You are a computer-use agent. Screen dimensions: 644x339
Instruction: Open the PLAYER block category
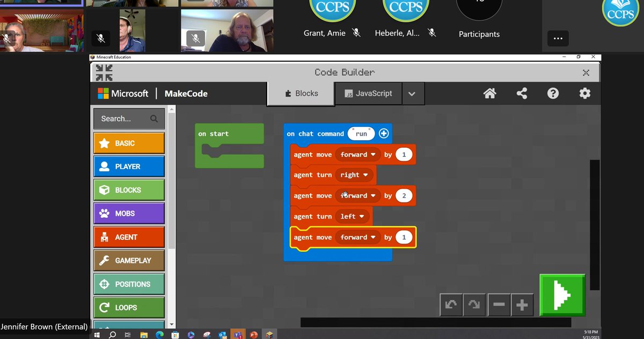coord(129,167)
